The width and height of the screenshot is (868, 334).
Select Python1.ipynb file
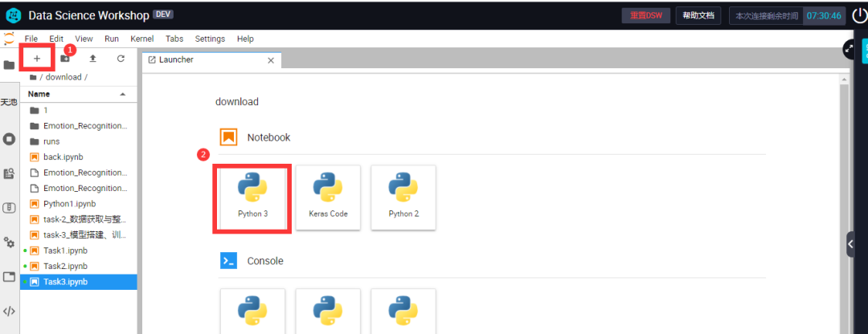(78, 203)
